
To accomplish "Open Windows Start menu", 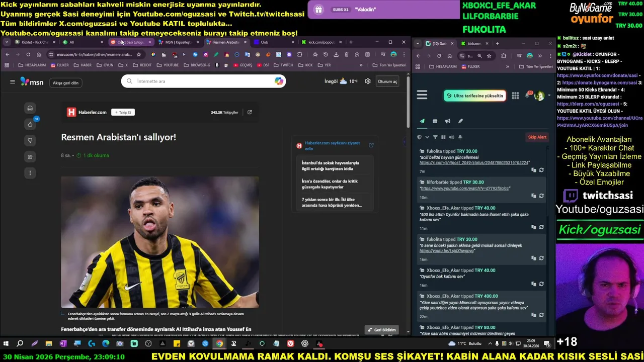I will click(x=6, y=343).
